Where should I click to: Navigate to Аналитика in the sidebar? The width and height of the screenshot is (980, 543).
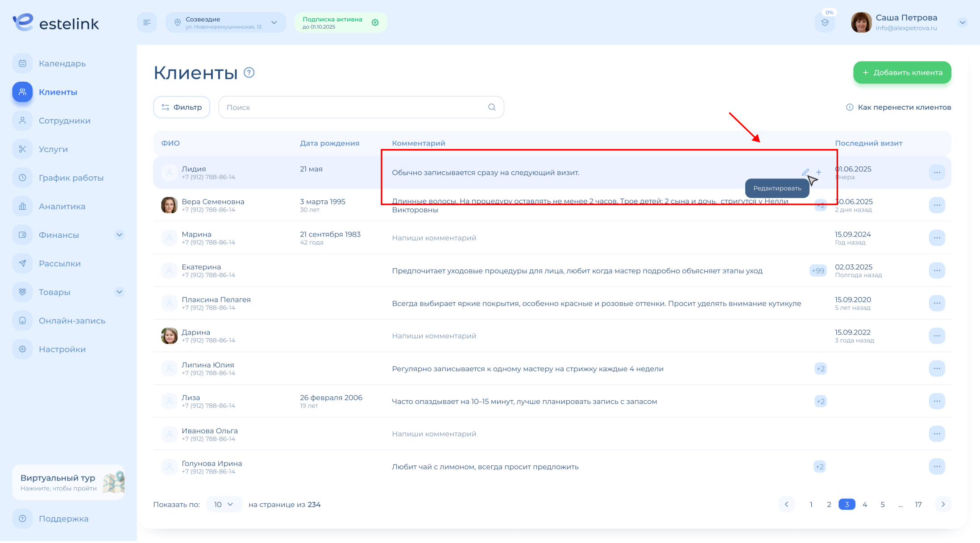[62, 206]
